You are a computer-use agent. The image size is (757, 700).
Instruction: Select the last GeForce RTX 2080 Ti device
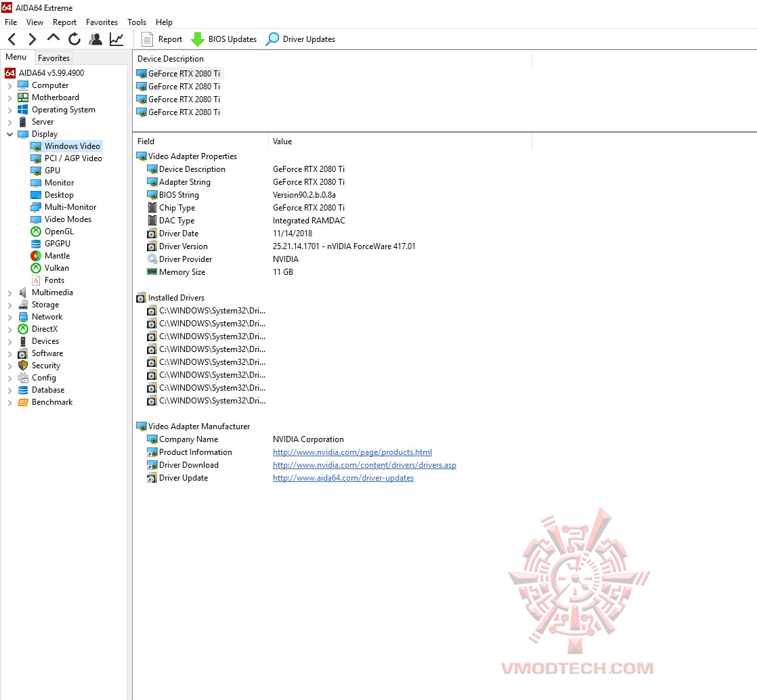[179, 112]
